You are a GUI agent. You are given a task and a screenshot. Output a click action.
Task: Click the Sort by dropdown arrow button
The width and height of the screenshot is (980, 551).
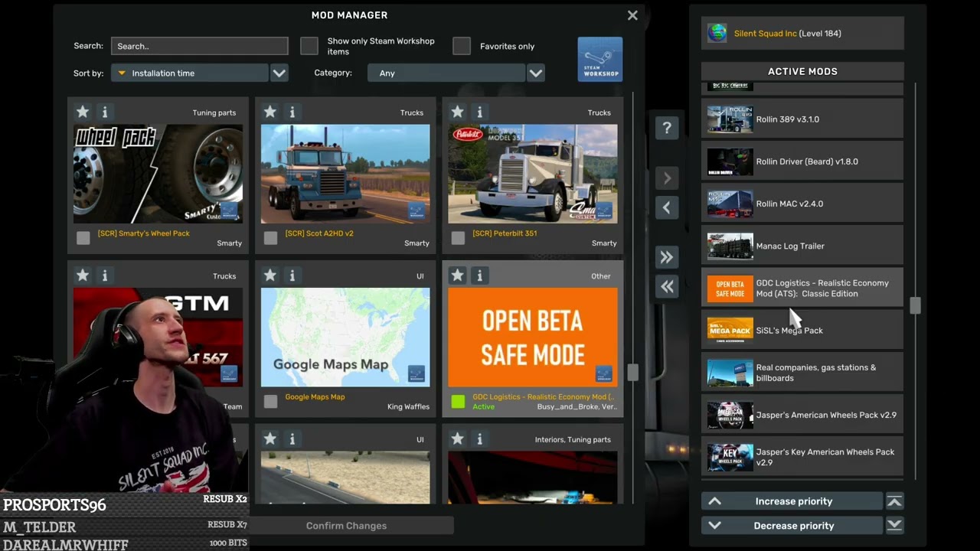(279, 73)
